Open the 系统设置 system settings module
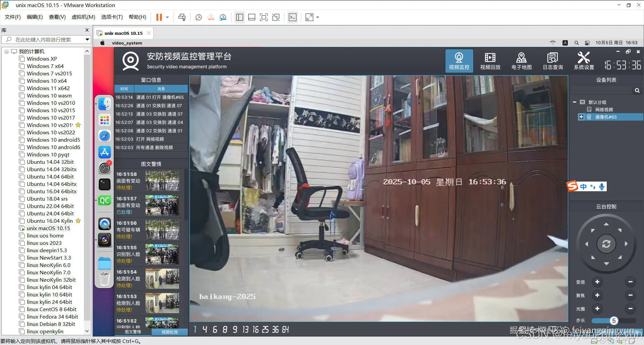 pyautogui.click(x=584, y=61)
